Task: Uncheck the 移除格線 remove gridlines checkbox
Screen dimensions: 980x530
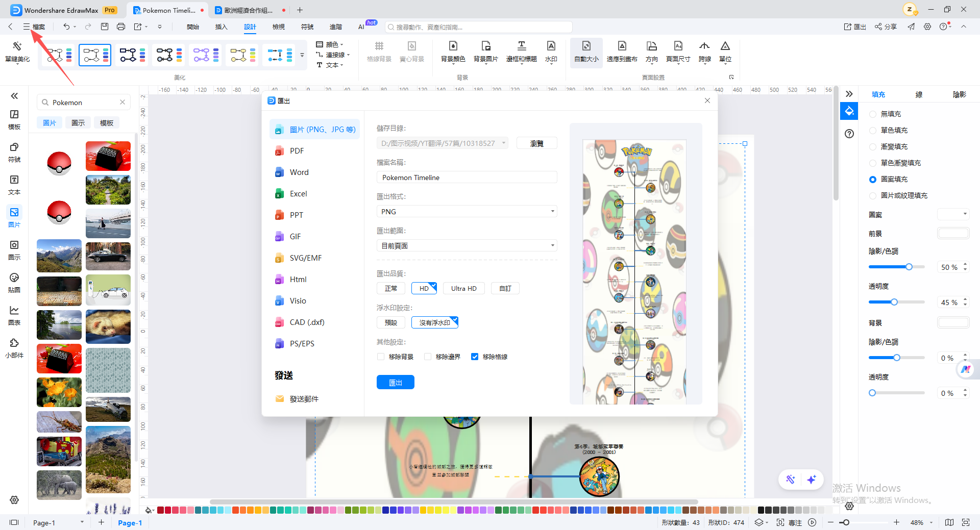Action: pyautogui.click(x=475, y=357)
